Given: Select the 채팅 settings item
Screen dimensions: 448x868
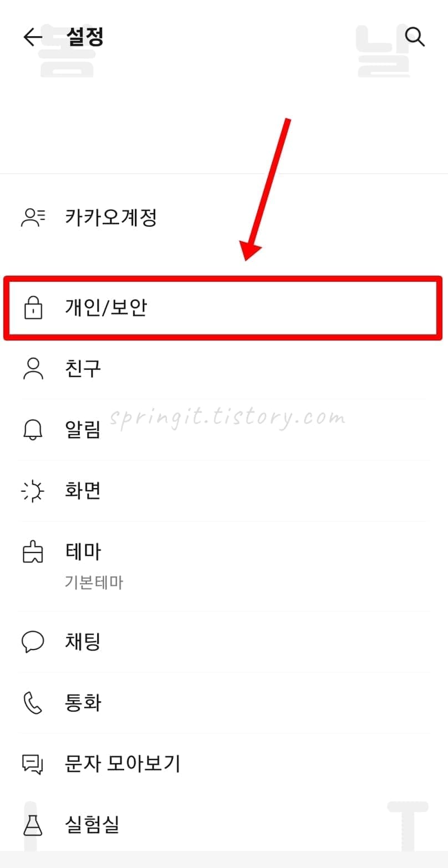Looking at the screenshot, I should click(224, 642).
